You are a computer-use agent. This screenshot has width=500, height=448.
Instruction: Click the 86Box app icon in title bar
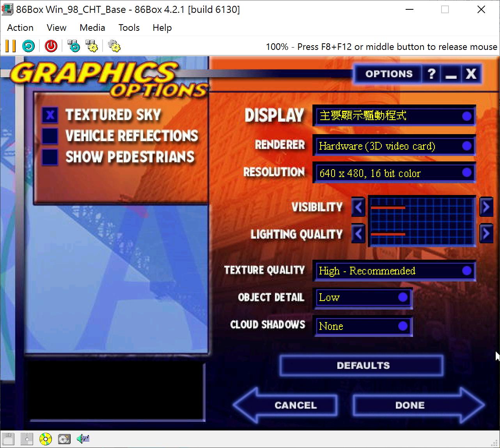tap(7, 9)
